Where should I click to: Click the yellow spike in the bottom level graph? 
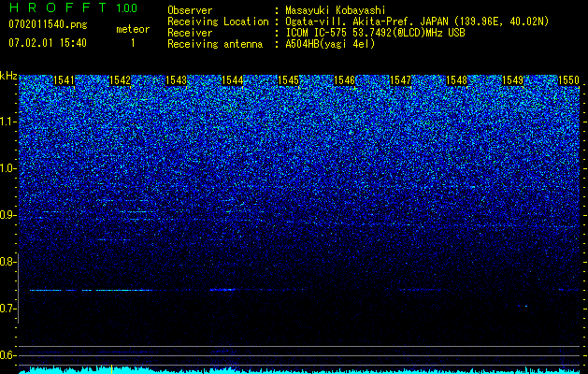[112, 368]
